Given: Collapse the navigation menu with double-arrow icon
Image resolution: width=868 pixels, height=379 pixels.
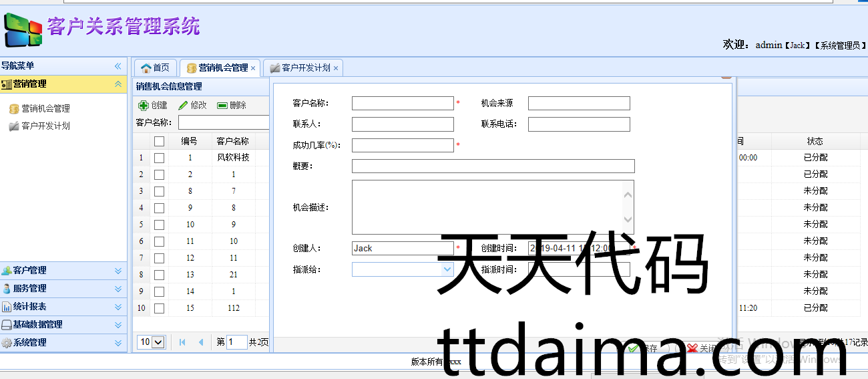Looking at the screenshot, I should pyautogui.click(x=118, y=66).
